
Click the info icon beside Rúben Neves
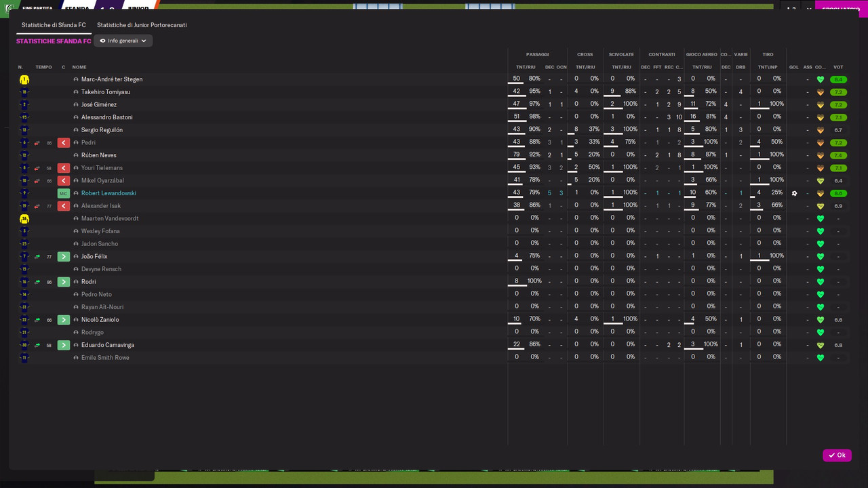[76, 155]
